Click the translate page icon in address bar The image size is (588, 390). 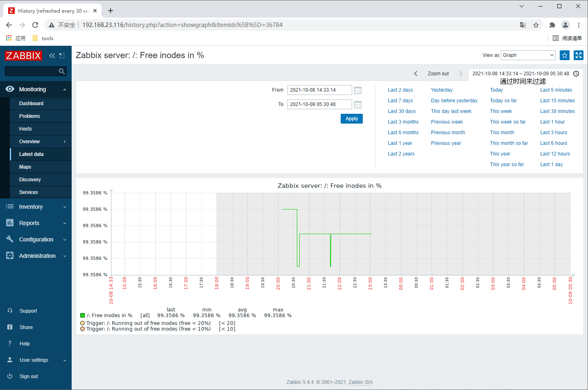[x=523, y=25]
